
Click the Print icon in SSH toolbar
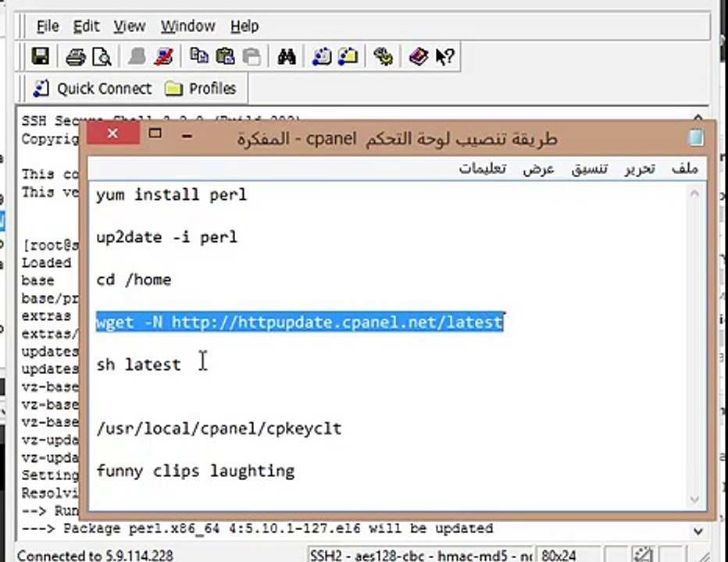[75, 57]
